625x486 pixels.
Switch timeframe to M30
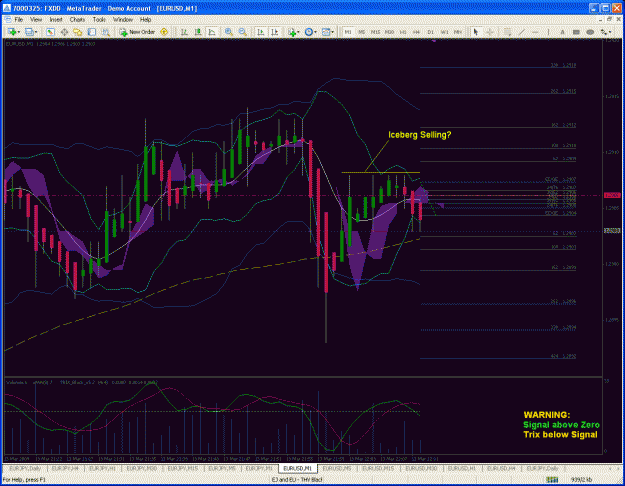tap(389, 32)
